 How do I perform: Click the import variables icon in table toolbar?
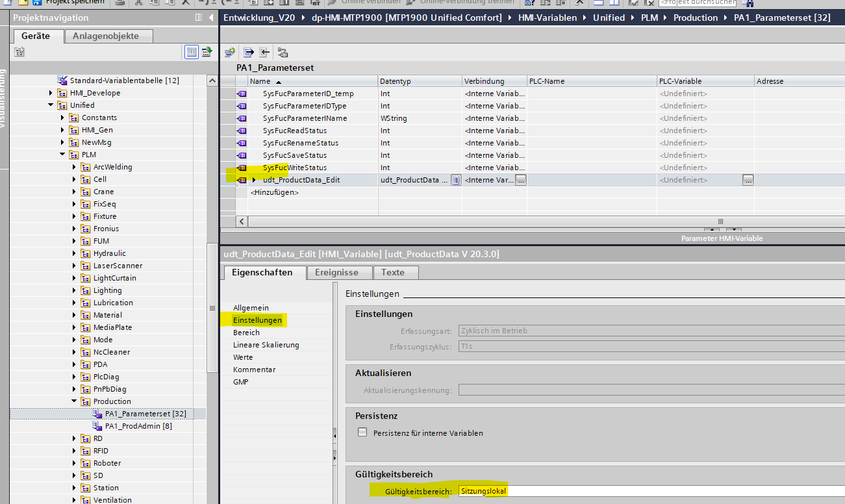(264, 53)
